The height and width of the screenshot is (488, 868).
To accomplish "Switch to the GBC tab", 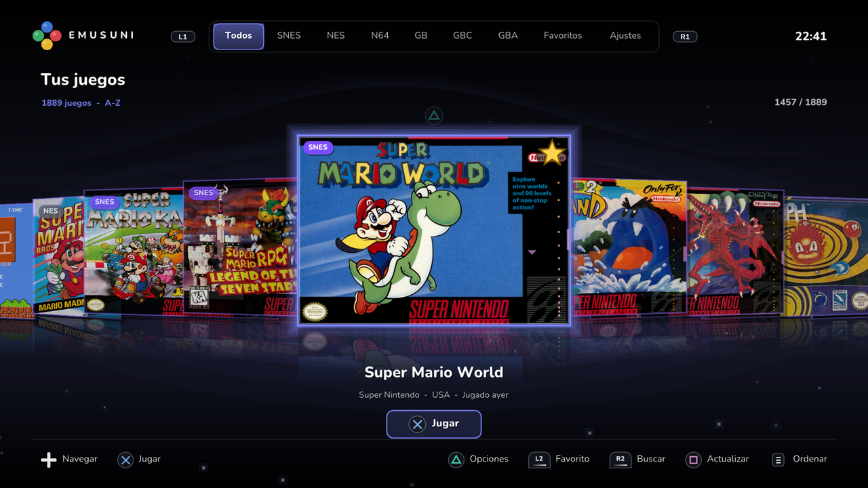I will [462, 36].
